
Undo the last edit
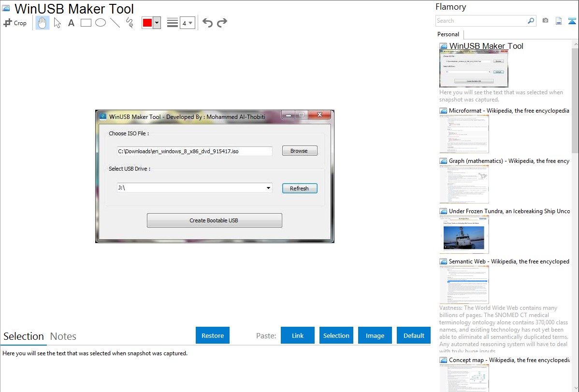click(x=207, y=23)
